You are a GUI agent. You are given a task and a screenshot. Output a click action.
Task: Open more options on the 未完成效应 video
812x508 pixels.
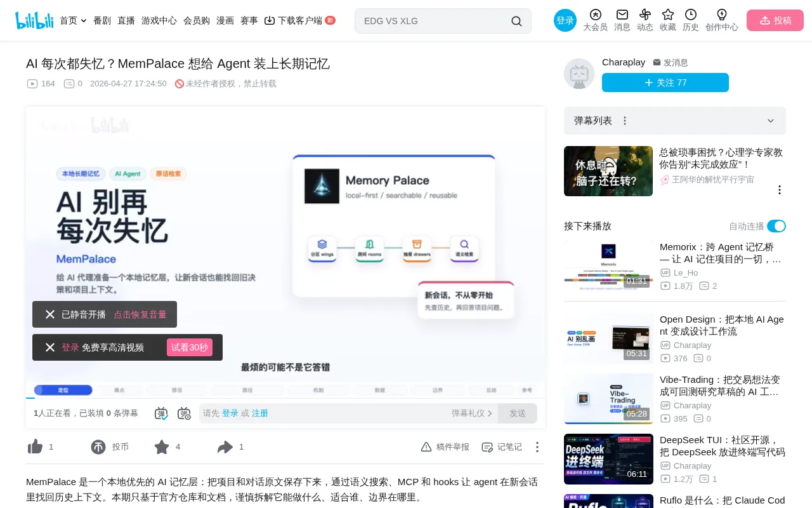(780, 190)
